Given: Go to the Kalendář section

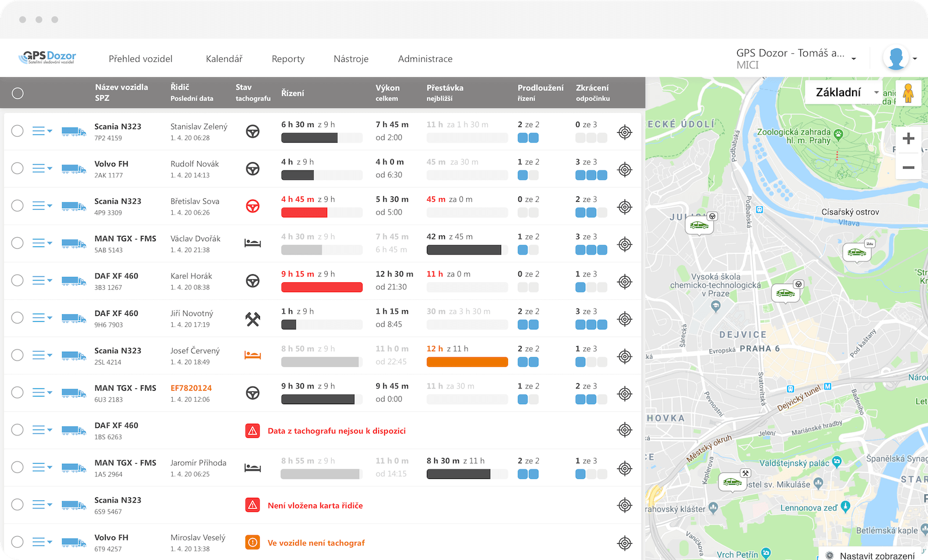Looking at the screenshot, I should (x=224, y=59).
